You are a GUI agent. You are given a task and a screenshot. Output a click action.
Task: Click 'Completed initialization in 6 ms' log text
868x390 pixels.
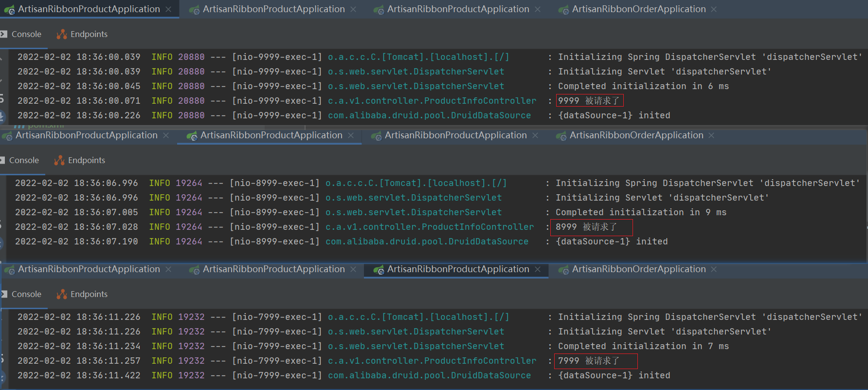pos(643,86)
